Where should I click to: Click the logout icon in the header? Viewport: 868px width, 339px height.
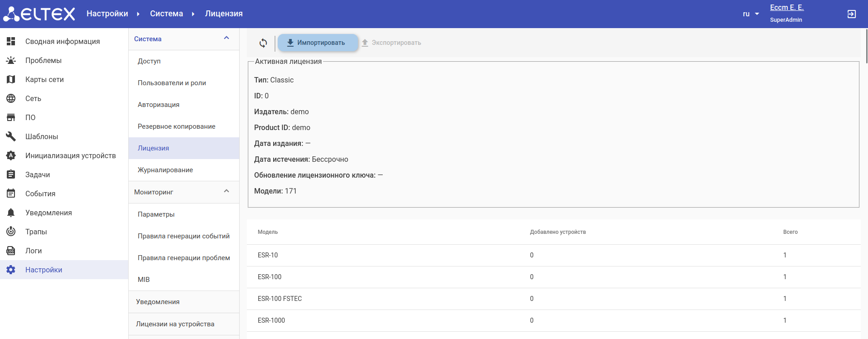(x=851, y=14)
